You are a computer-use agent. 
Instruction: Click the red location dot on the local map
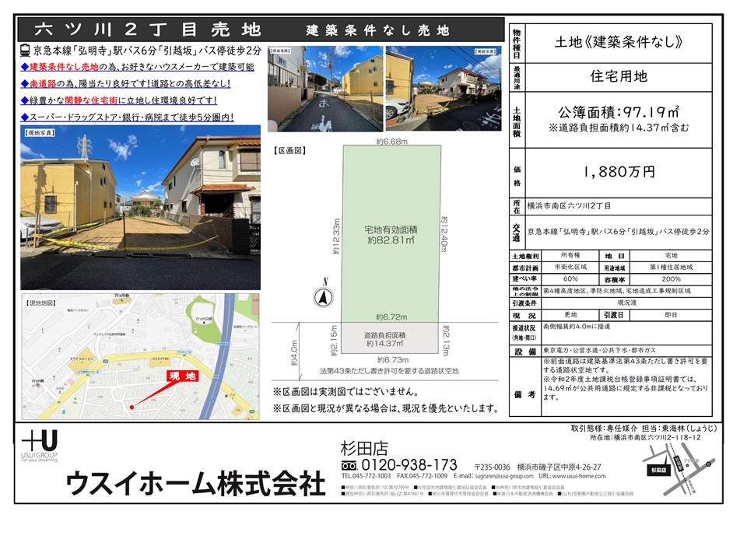point(132,406)
